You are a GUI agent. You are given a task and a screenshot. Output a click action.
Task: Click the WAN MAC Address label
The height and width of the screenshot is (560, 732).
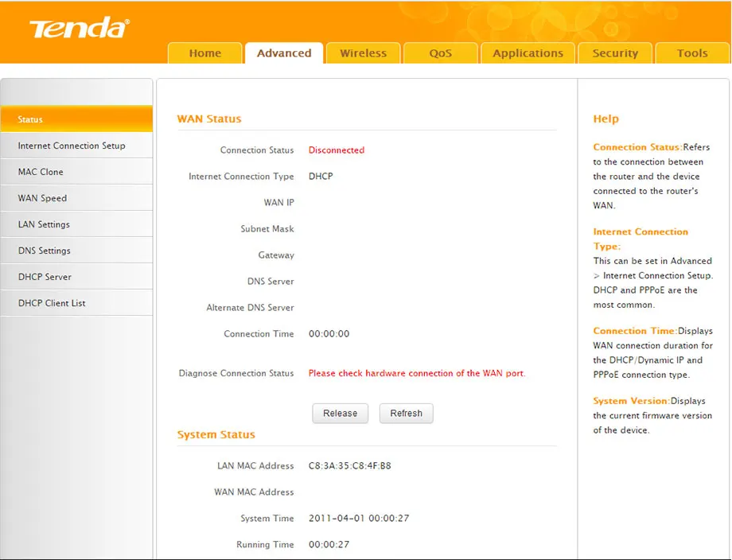click(x=254, y=492)
